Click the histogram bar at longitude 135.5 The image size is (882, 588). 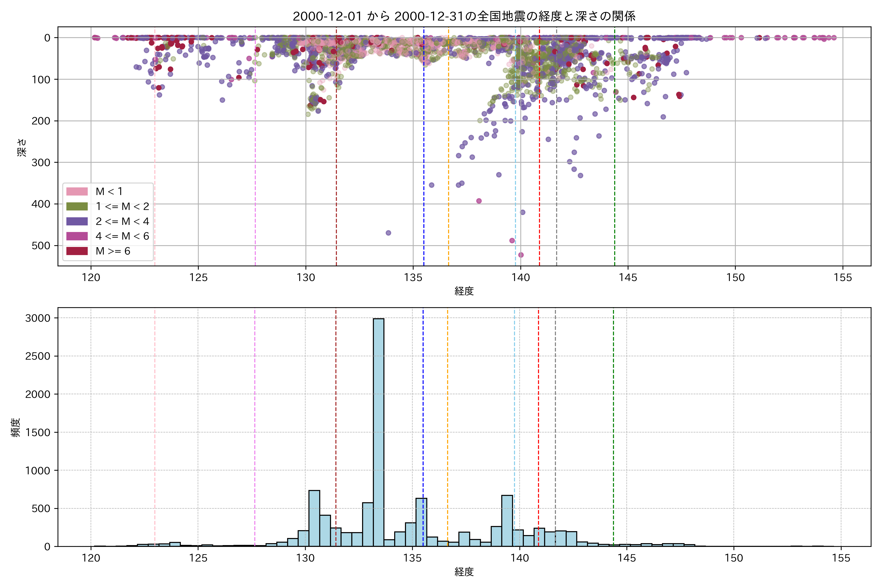point(421,522)
